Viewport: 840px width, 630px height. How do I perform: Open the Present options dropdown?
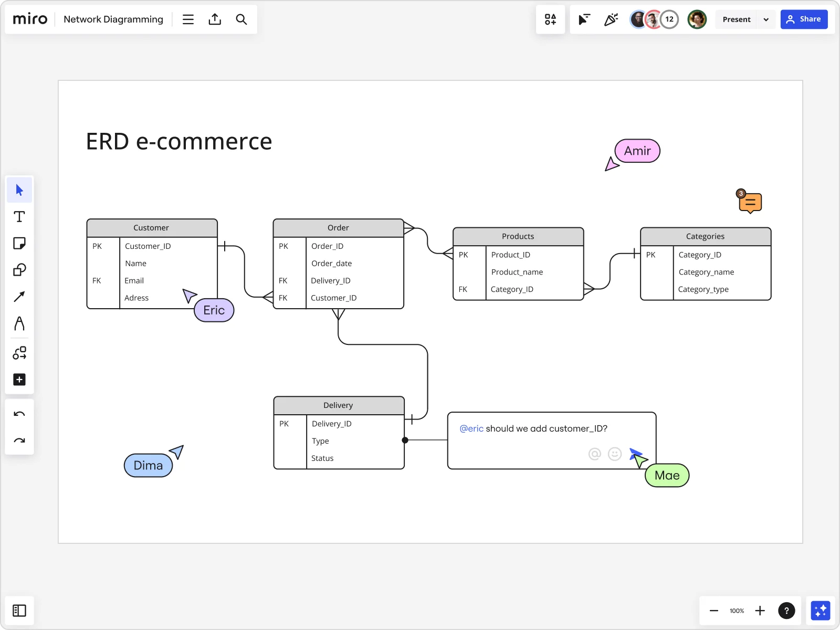[x=766, y=19]
